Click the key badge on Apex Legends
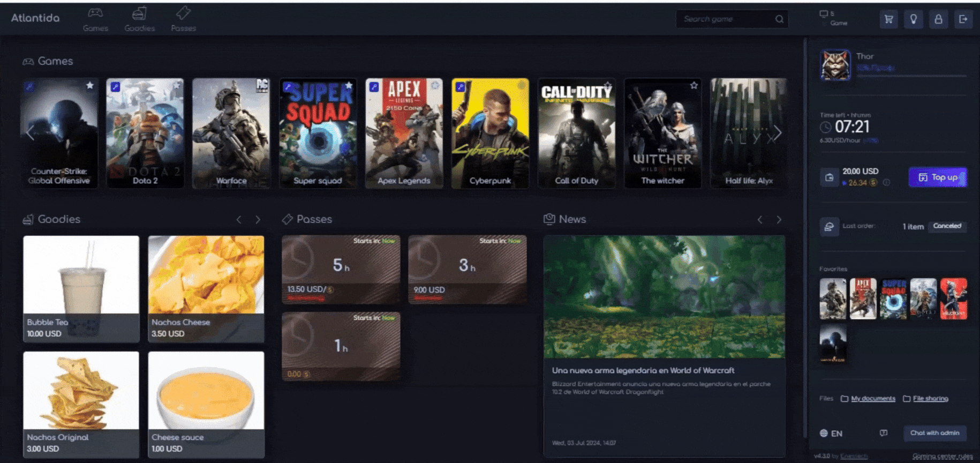The image size is (980, 463). pos(374,86)
